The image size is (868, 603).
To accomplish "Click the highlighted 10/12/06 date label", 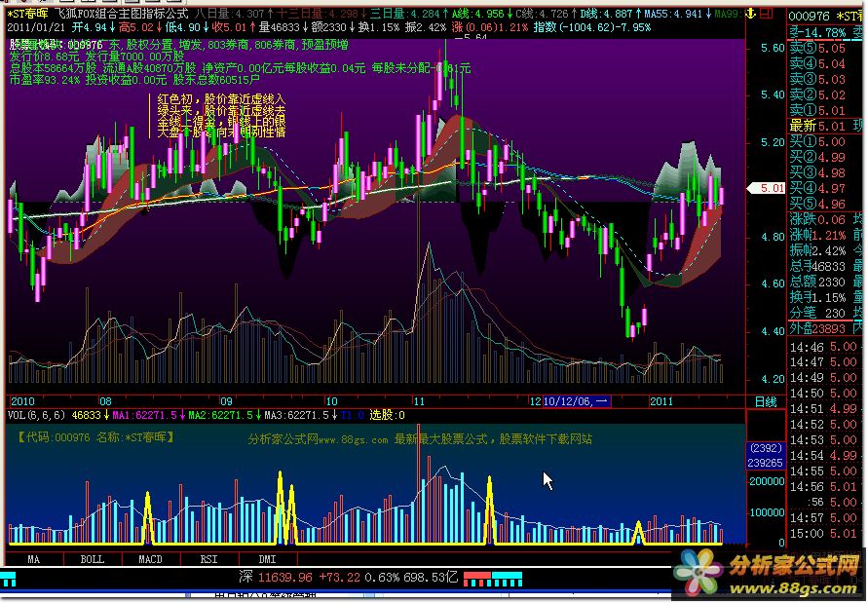I will pyautogui.click(x=577, y=401).
